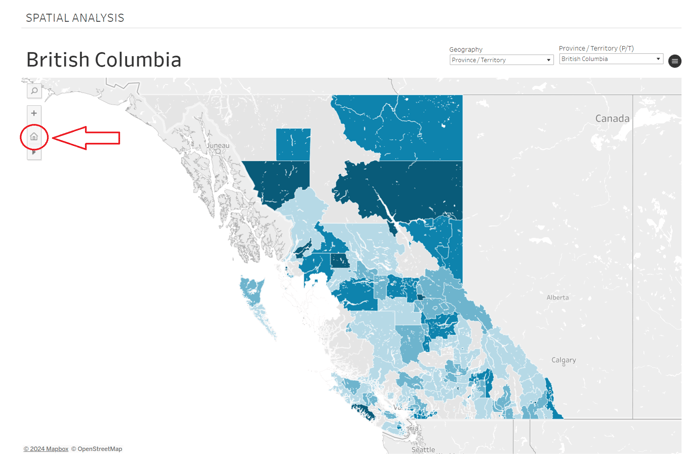Open the OpenStreetMap attribution link
Screen dimensions: 688x454
click(99, 449)
